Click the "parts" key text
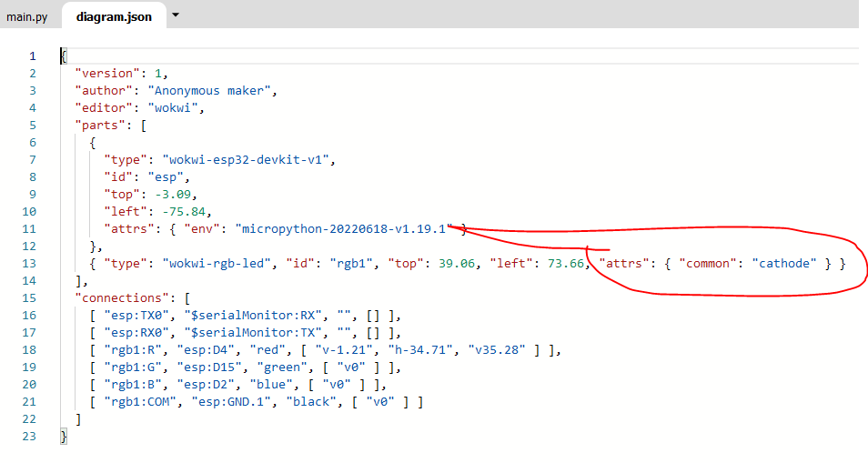 100,125
